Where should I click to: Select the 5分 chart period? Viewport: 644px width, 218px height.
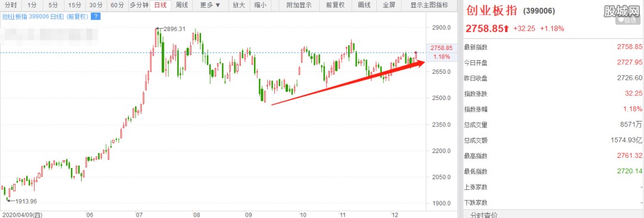click(53, 5)
